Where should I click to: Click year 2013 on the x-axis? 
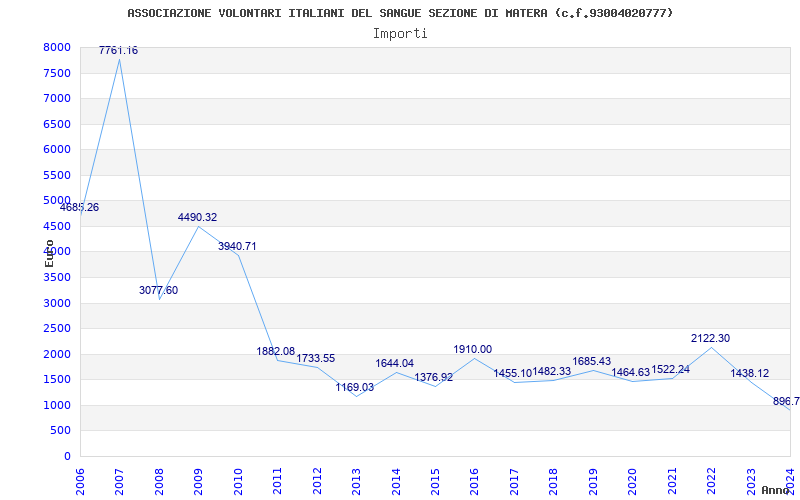(x=357, y=479)
